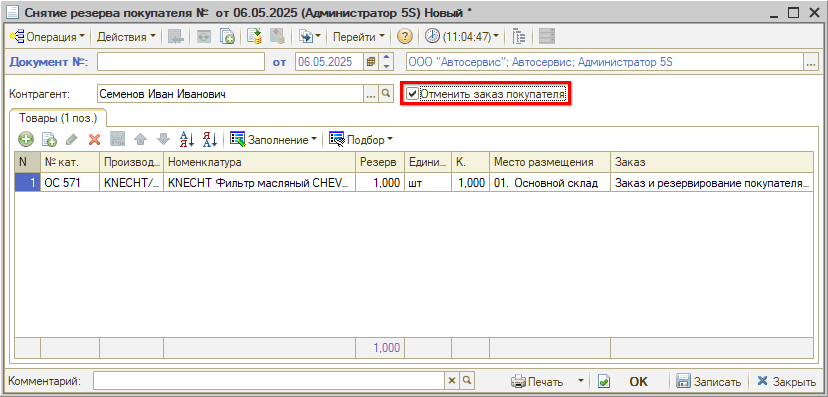This screenshot has height=397, width=828.
Task: Click the Контрагент field Семенов Иван Иванович
Action: (230, 94)
